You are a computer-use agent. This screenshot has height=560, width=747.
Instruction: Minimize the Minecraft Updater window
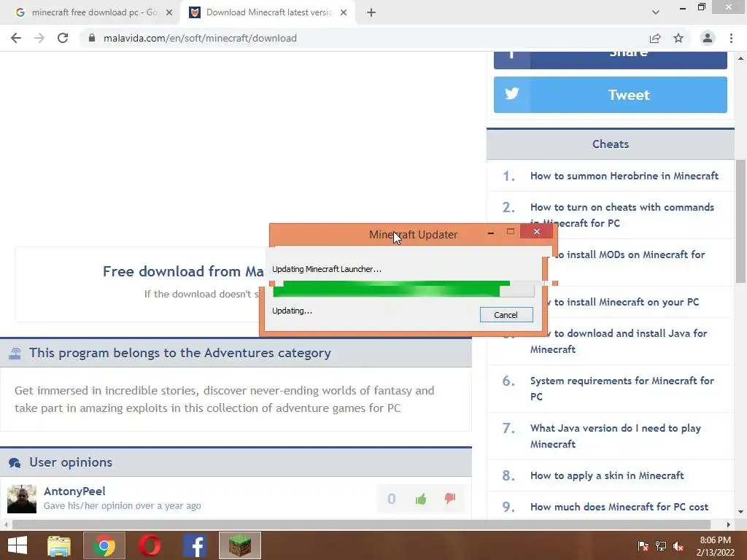491,233
